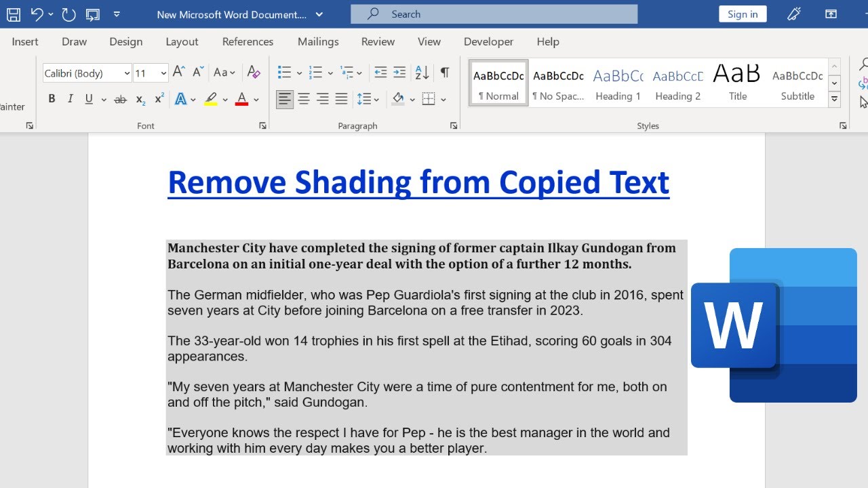Image resolution: width=868 pixels, height=488 pixels.
Task: Open the Review tab
Action: 378,41
